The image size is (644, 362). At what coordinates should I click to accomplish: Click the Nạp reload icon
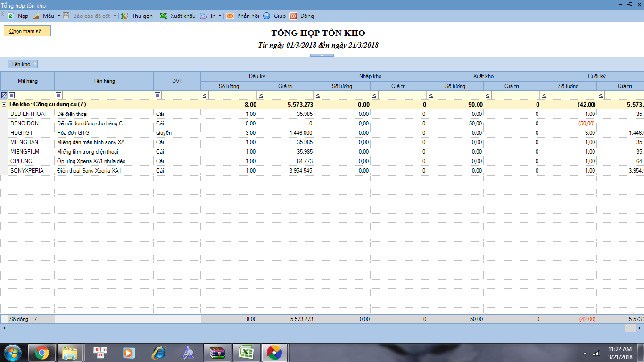coord(11,16)
